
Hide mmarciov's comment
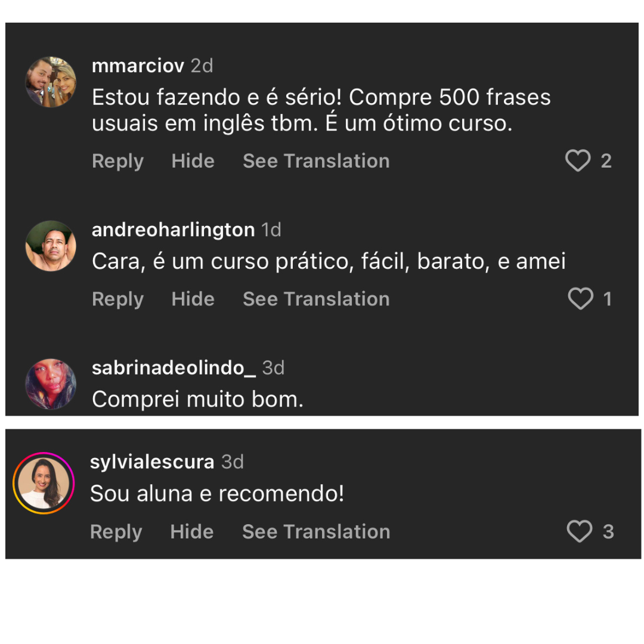pyautogui.click(x=193, y=161)
